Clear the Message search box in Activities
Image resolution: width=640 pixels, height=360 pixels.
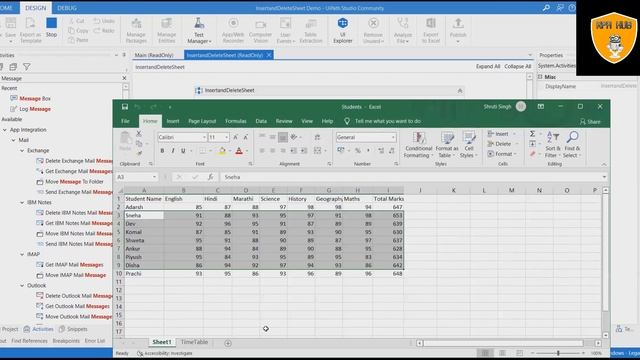124,78
